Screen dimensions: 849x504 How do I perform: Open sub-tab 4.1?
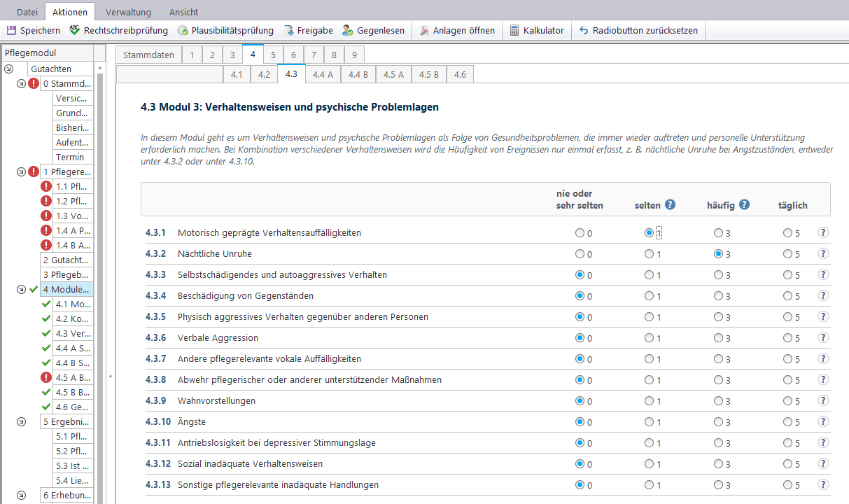click(x=237, y=74)
